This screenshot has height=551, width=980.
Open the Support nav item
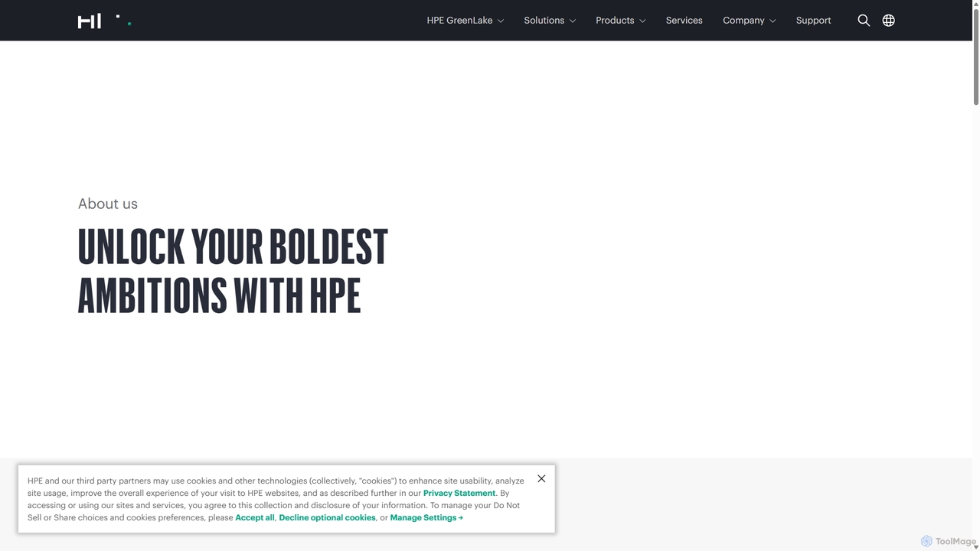(x=813, y=21)
